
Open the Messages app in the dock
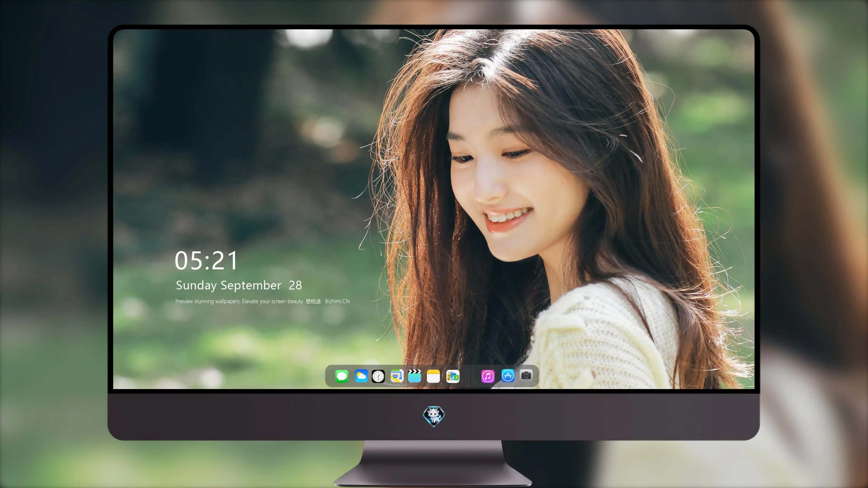coord(342,376)
